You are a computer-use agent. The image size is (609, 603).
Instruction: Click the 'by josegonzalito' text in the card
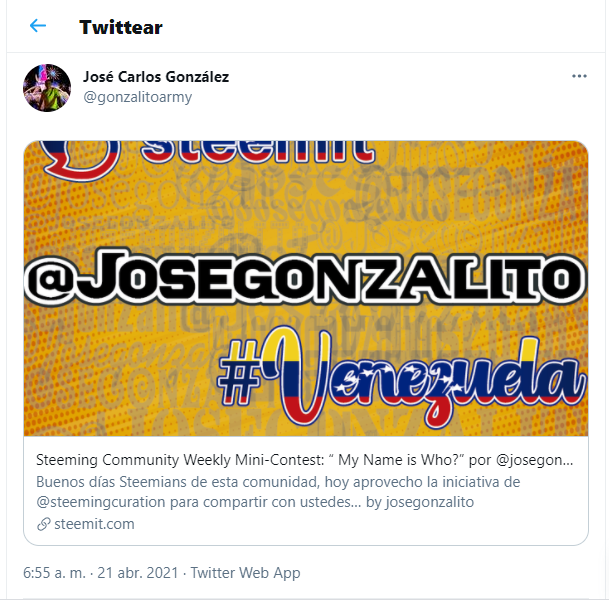[x=420, y=502]
